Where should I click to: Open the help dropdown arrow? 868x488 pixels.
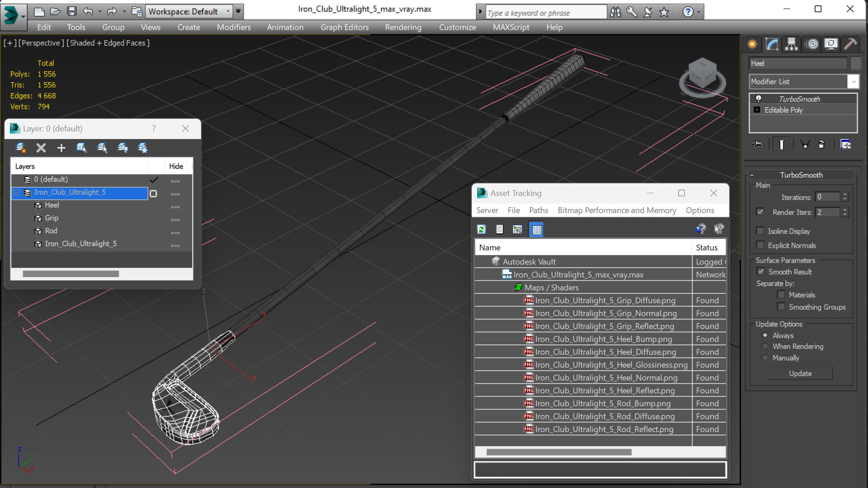699,12
